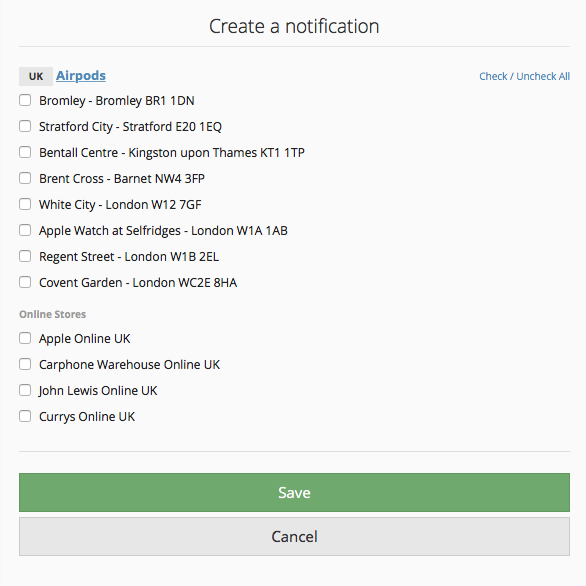586x586 pixels.
Task: Check the John Lewis Online UK checkbox
Action: click(x=25, y=390)
